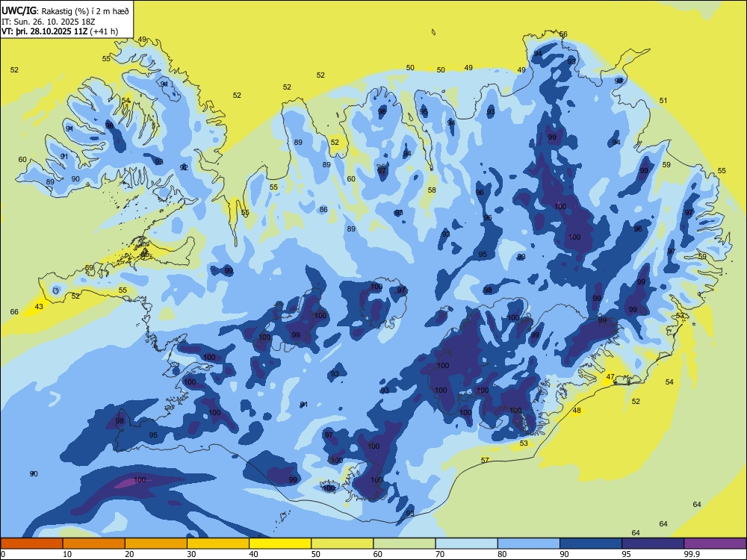Select the dark blue 90–95 legend swatch

tap(591, 544)
